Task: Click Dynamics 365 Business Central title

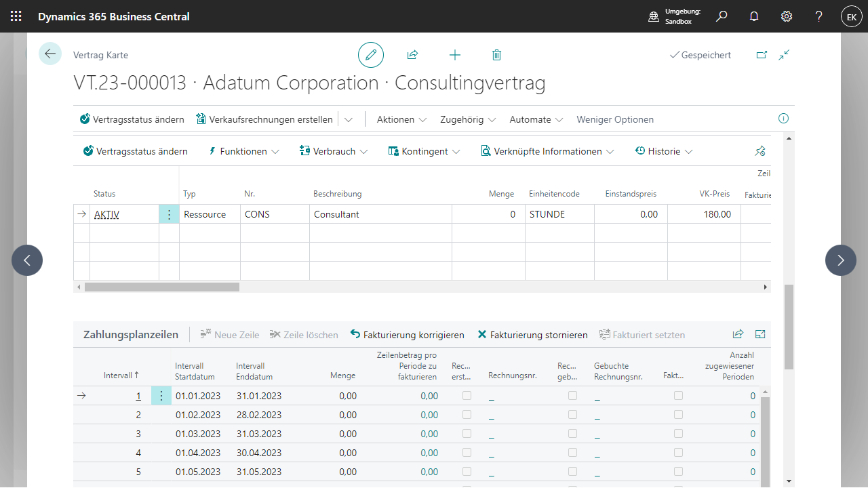Action: pyautogui.click(x=114, y=16)
